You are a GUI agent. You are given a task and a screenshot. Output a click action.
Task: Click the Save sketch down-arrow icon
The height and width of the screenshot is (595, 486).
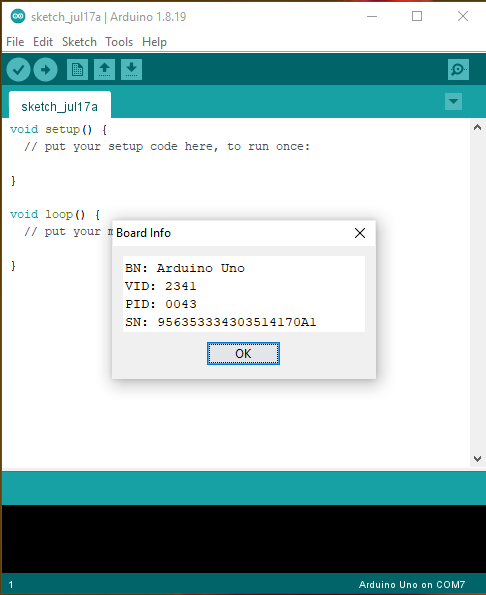[131, 69]
